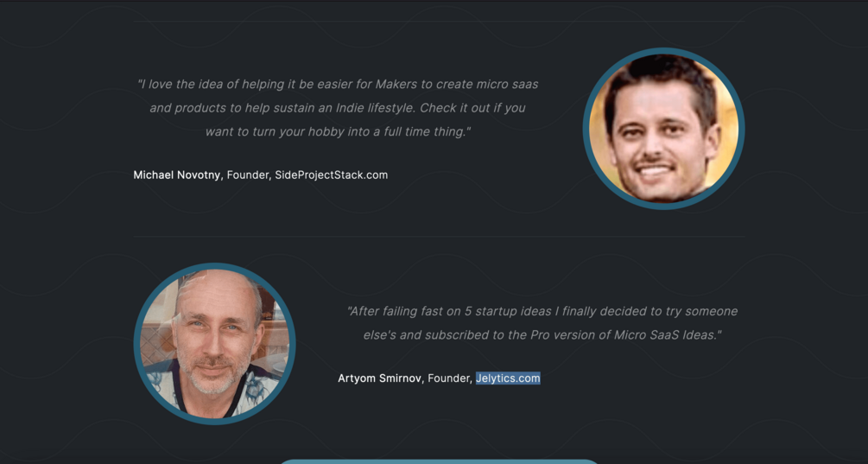Click Artyom Smirnov's circular profile photo
The height and width of the screenshot is (464, 868).
(215, 343)
